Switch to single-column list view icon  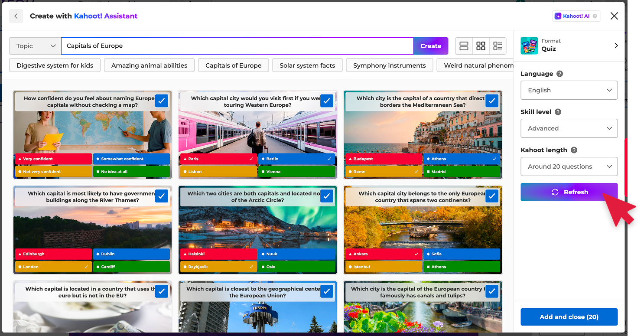click(x=464, y=46)
